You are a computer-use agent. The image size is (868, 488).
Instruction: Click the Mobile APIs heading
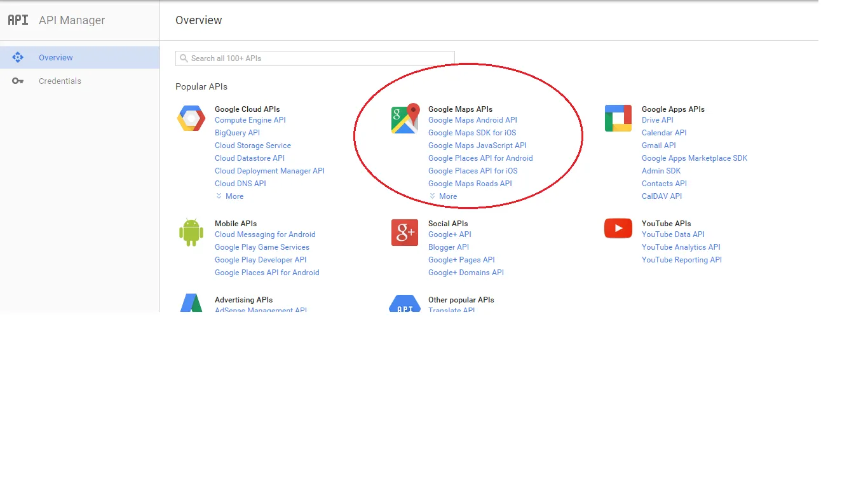click(x=236, y=224)
